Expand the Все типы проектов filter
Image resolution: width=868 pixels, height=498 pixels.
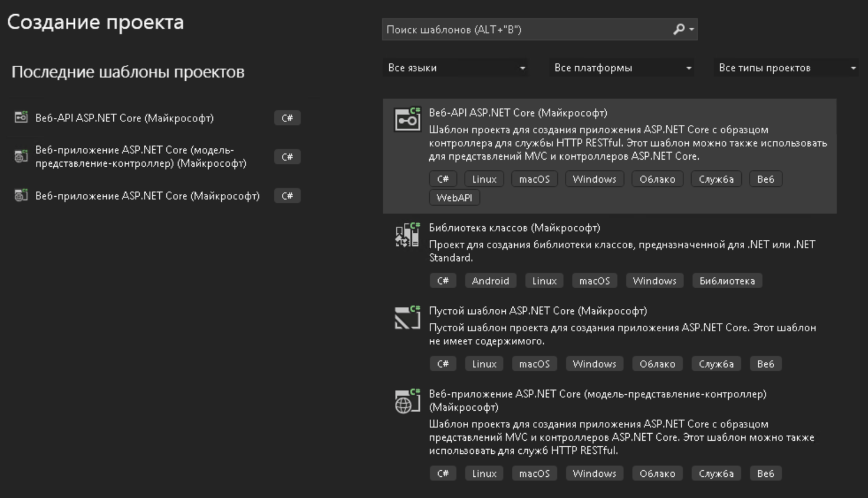click(787, 68)
